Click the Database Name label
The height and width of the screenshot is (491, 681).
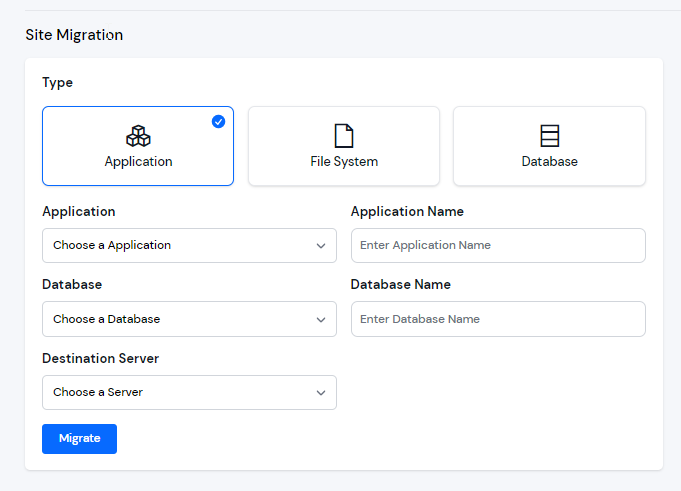400,284
